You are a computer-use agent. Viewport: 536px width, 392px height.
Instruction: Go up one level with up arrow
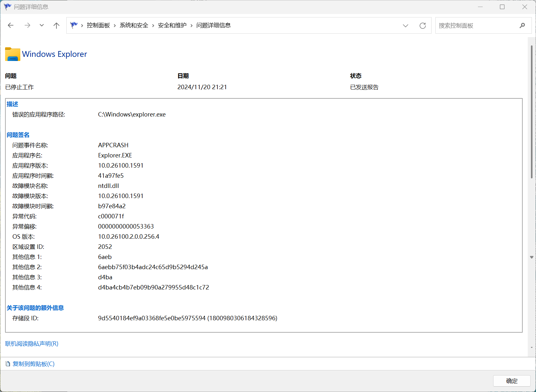56,25
